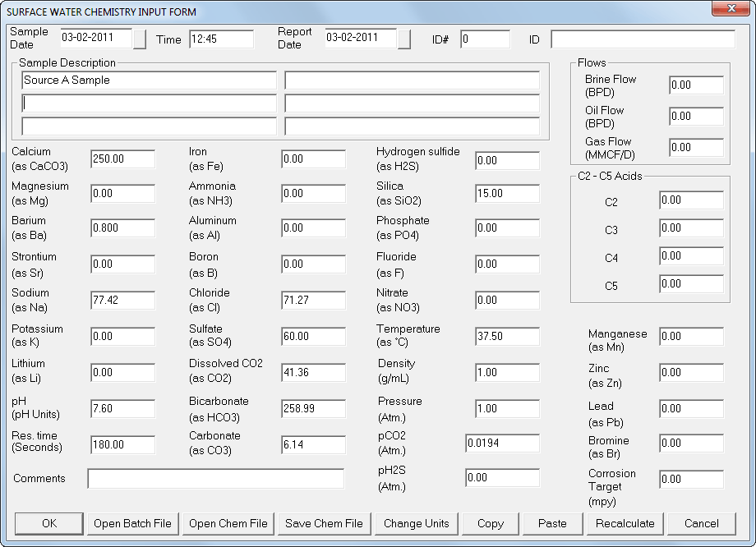Viewport: 756px width, 547px height.
Task: Click the Bromine (as Br) value field
Action: pyautogui.click(x=691, y=444)
